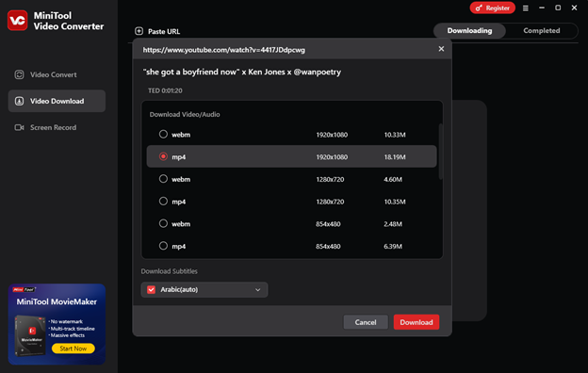Click the red Download button
This screenshot has width=588, height=373.
(x=416, y=322)
